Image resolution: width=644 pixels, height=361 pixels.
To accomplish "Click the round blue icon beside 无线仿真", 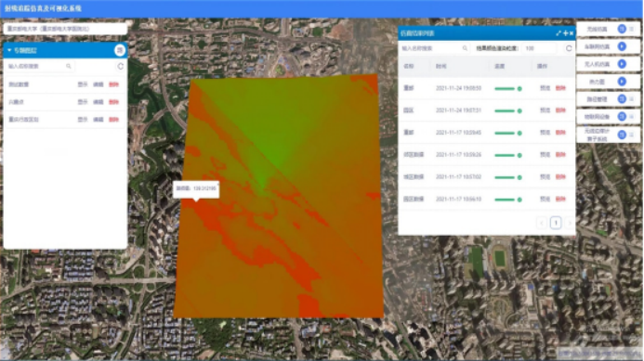I will click(x=622, y=29).
